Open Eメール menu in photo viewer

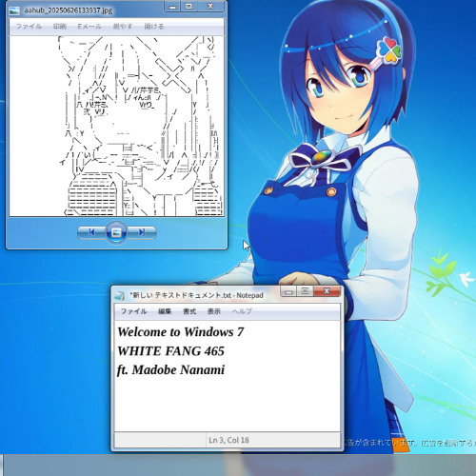pyautogui.click(x=89, y=27)
